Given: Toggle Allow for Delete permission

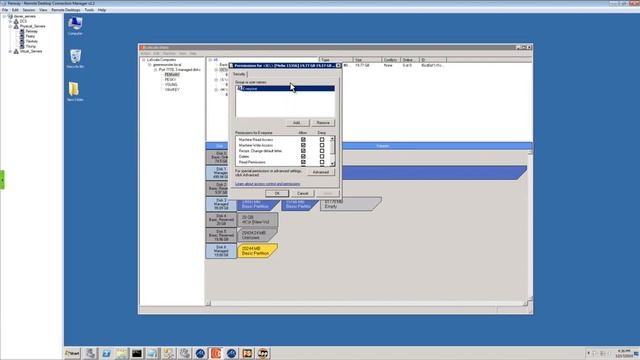Looking at the screenshot, I should coord(303,157).
